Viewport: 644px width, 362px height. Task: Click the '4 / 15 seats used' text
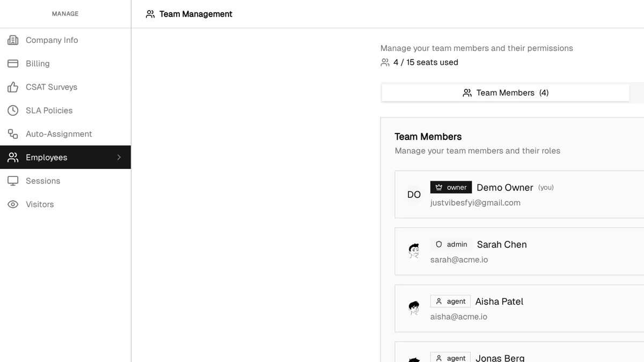tap(426, 62)
